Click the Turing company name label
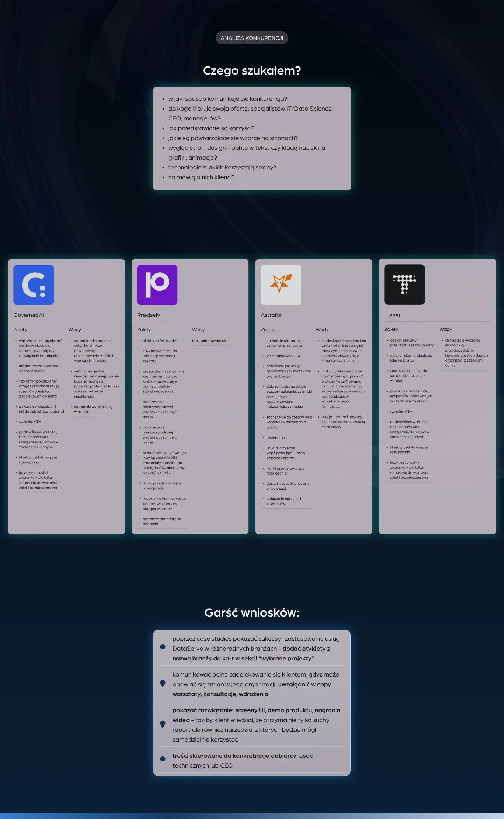504x819 pixels. [x=392, y=315]
